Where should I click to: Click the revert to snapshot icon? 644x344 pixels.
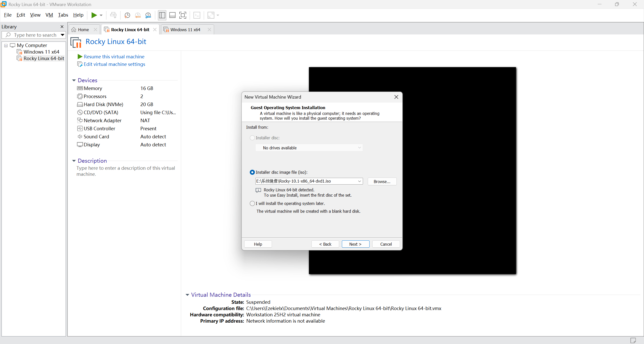[138, 15]
